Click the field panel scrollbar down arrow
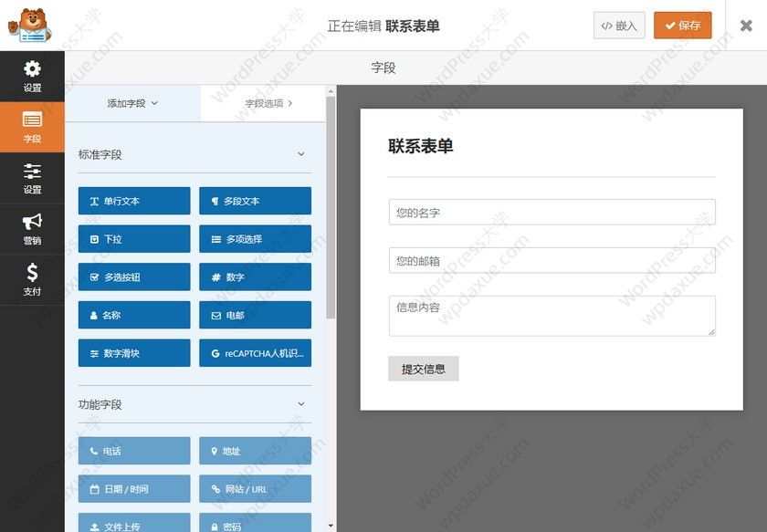Viewport: 767px width, 532px height. (331, 527)
